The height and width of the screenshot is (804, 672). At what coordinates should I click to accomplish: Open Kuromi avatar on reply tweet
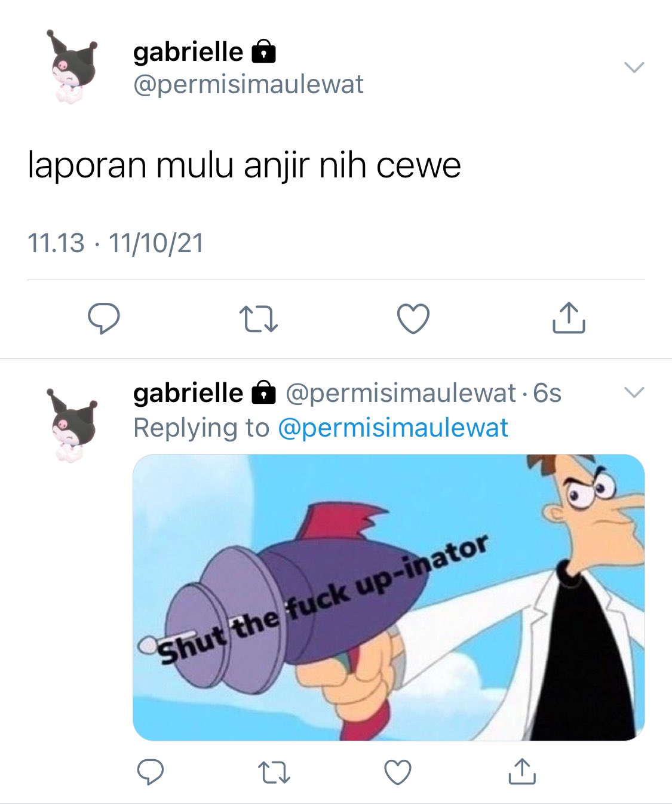click(x=72, y=424)
